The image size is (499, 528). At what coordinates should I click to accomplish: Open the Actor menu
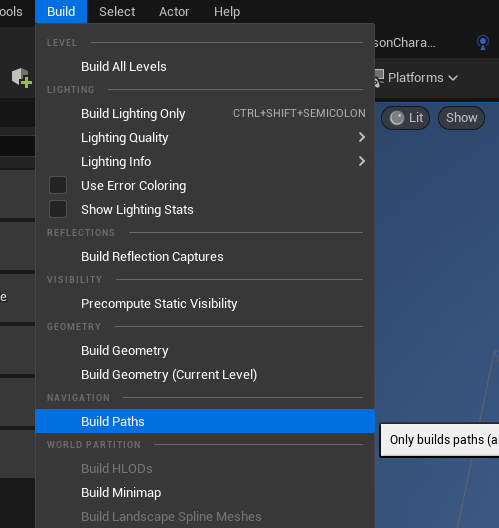(x=174, y=12)
